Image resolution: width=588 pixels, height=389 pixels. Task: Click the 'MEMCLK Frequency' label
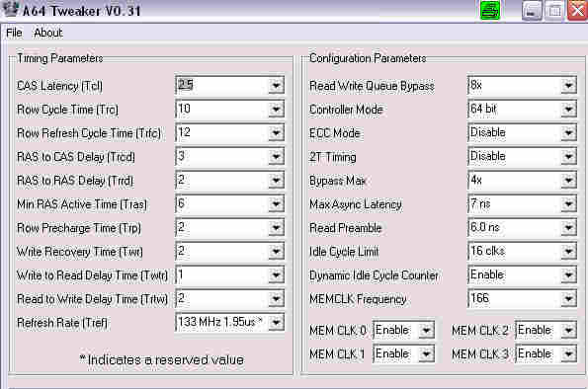[358, 299]
